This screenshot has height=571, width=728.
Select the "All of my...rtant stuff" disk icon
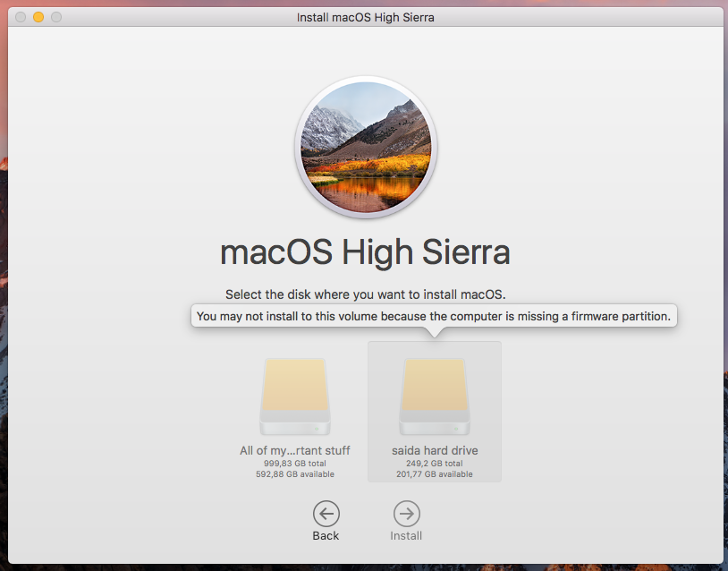(295, 396)
